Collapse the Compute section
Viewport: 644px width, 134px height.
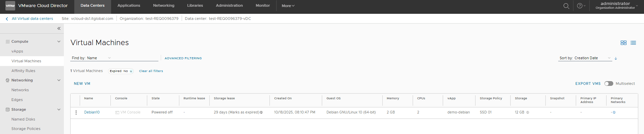[59, 42]
